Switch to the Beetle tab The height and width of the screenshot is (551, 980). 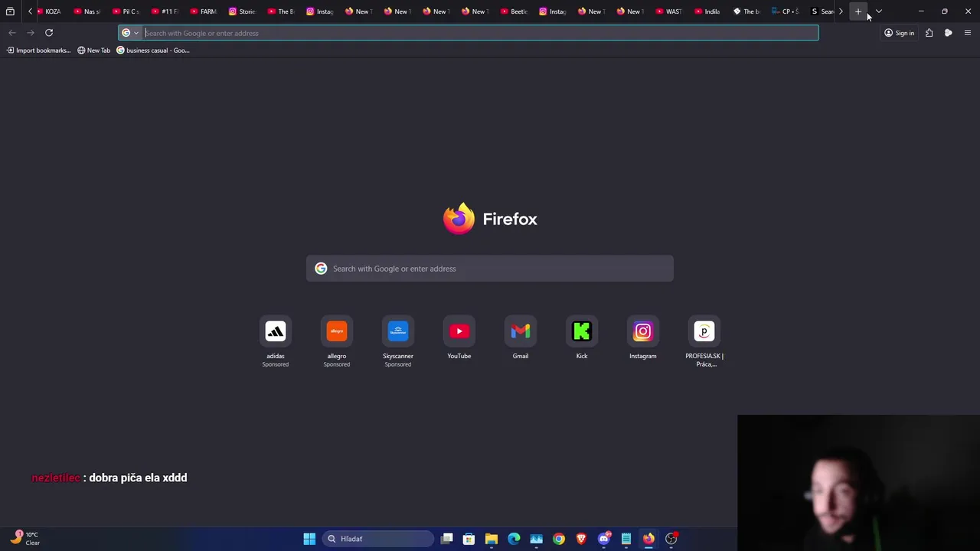click(515, 11)
